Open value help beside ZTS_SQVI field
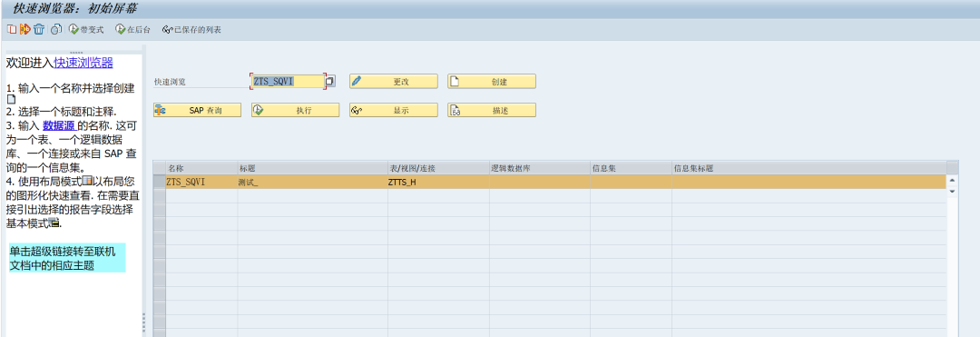The width and height of the screenshot is (980, 337). pyautogui.click(x=330, y=81)
